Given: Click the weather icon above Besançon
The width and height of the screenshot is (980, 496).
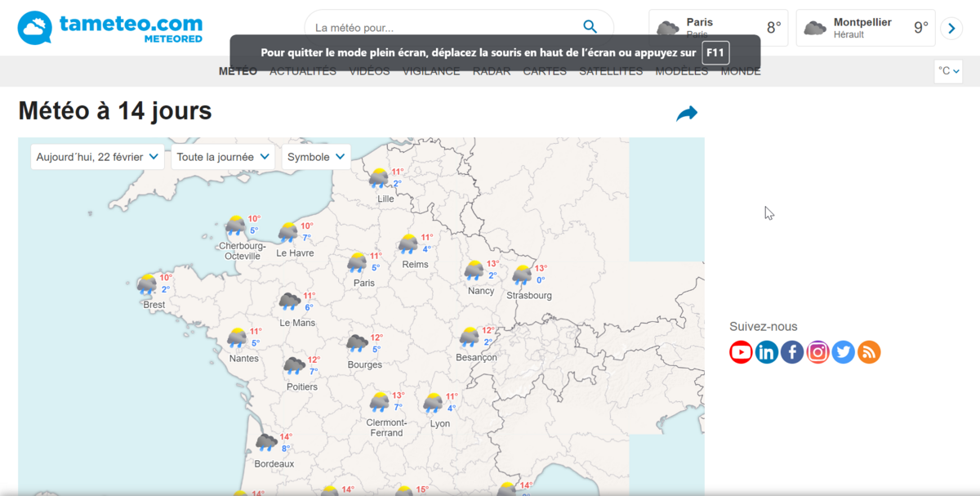Looking at the screenshot, I should tap(470, 337).
